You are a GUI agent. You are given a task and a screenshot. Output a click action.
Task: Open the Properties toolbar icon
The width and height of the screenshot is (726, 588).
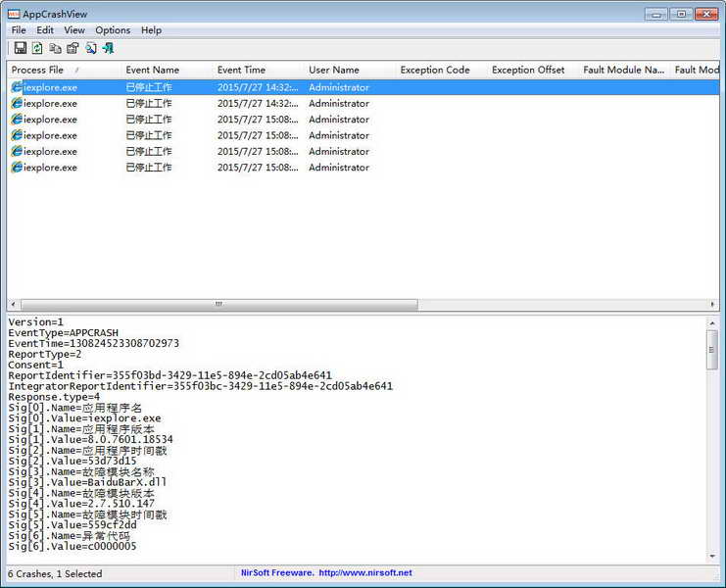(x=73, y=48)
